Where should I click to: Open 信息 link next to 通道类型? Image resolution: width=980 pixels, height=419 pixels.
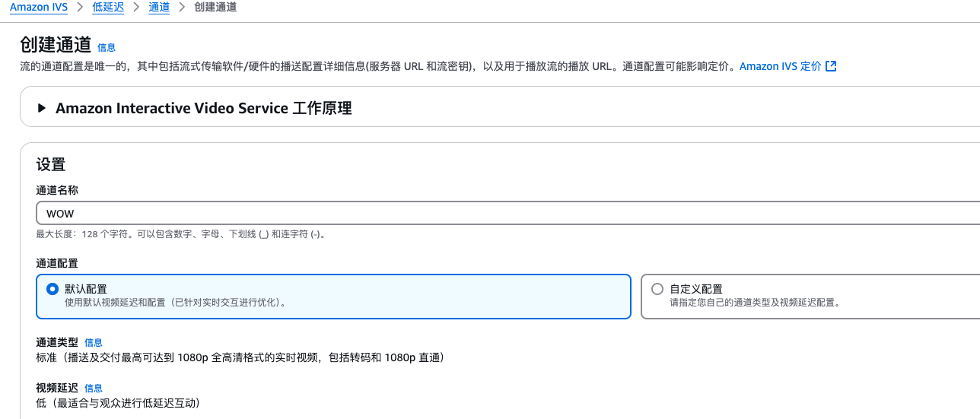click(x=94, y=343)
